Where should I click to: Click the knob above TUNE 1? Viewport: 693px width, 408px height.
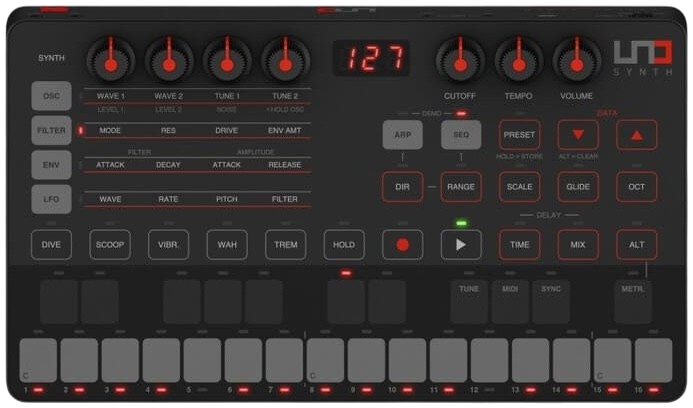pyautogui.click(x=227, y=61)
